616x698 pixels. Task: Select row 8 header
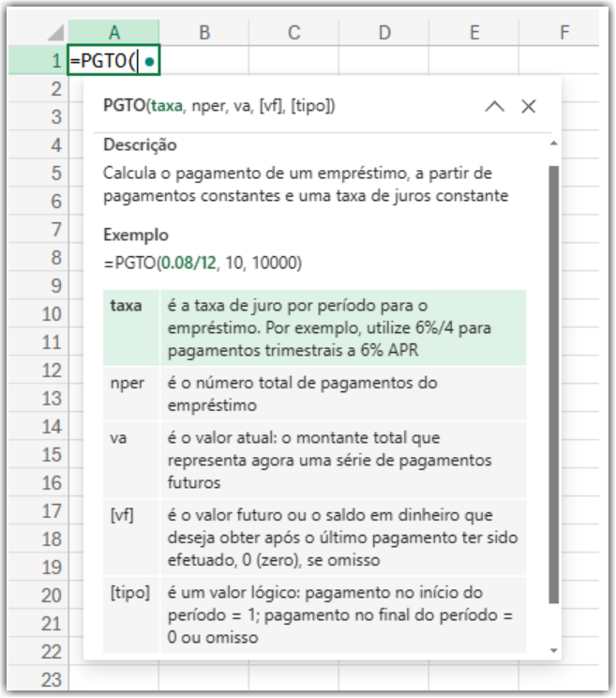coord(38,257)
